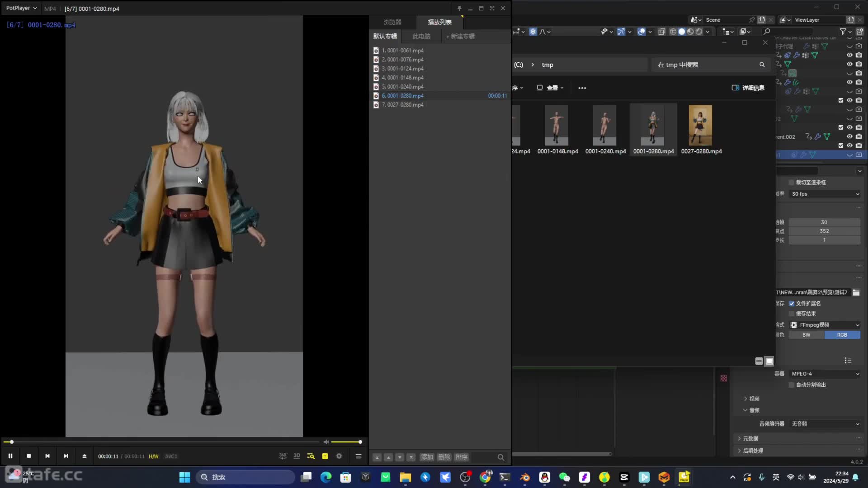Jump to the previous file in PotPlayer
Screen dimensions: 868x488
[x=47, y=456]
